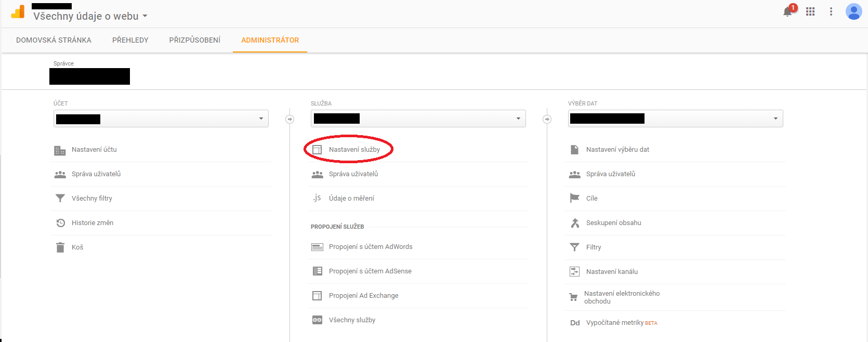Click the Dd icon beside Vypočítané metriky
The image size is (868, 342).
pos(575,323)
